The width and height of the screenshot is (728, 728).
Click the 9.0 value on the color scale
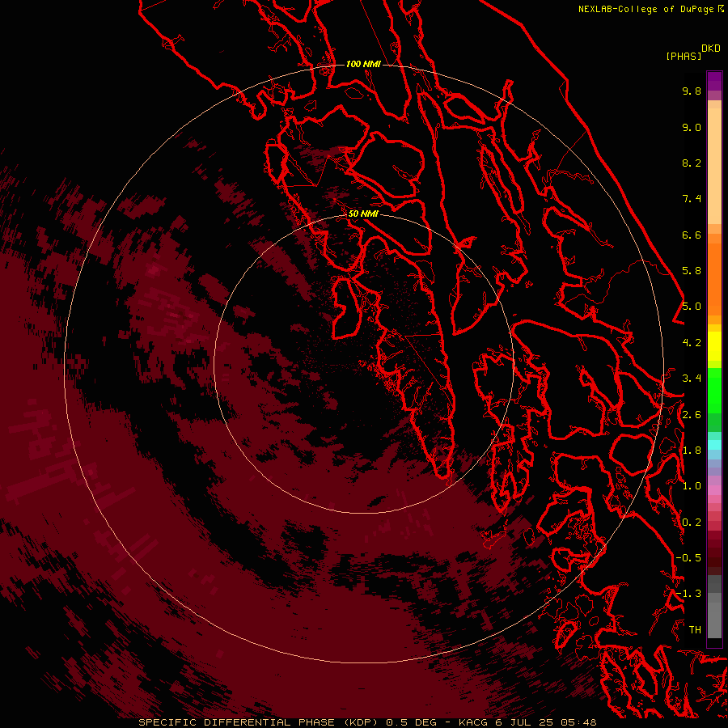click(692, 127)
